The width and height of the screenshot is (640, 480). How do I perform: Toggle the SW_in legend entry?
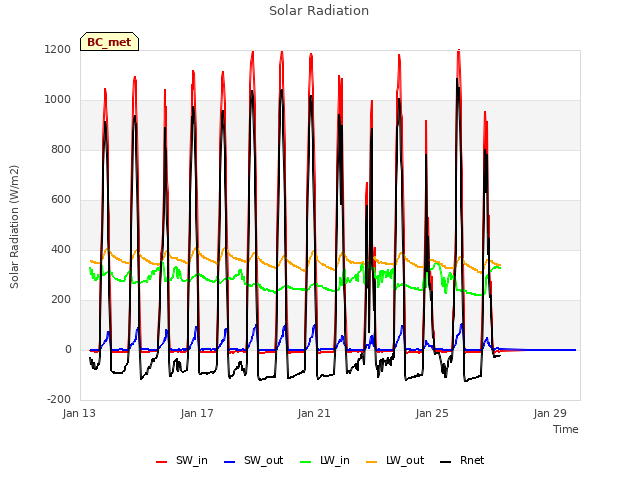point(182,460)
